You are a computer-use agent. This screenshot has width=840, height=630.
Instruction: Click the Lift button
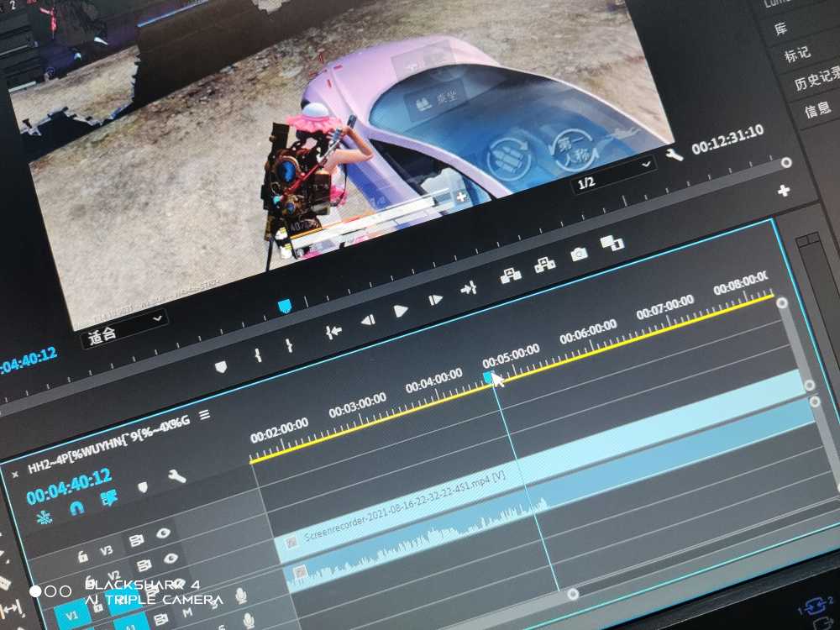point(511,276)
